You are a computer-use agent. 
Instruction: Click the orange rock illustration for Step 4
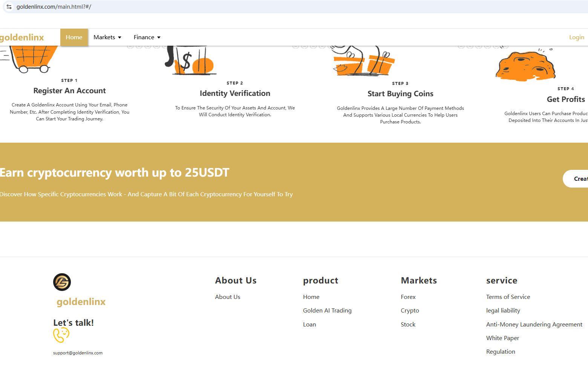(525, 65)
